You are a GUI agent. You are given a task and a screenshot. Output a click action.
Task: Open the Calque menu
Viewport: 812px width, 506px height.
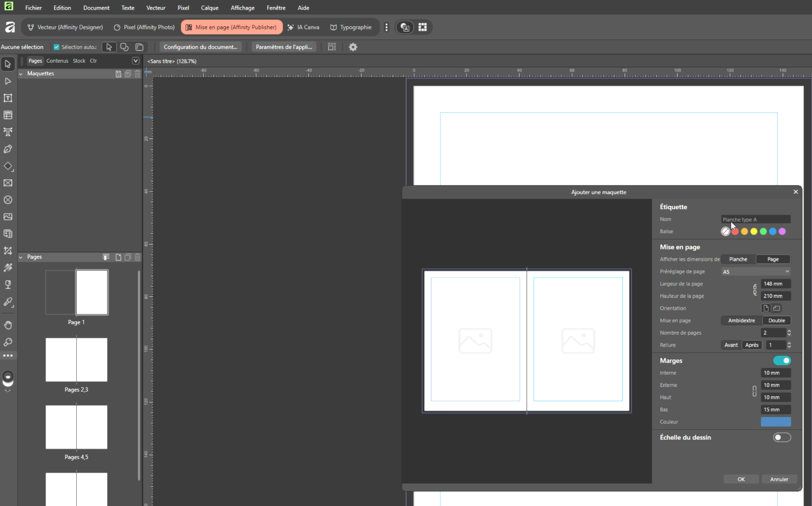209,8
